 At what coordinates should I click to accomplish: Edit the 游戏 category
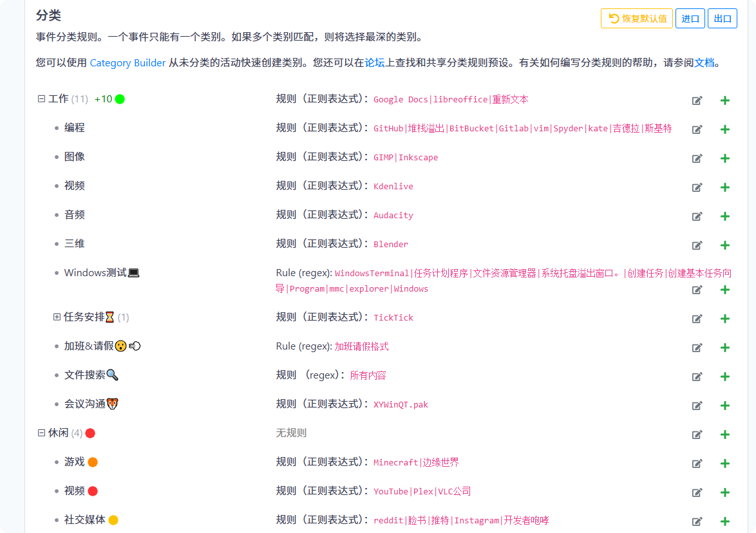(697, 463)
